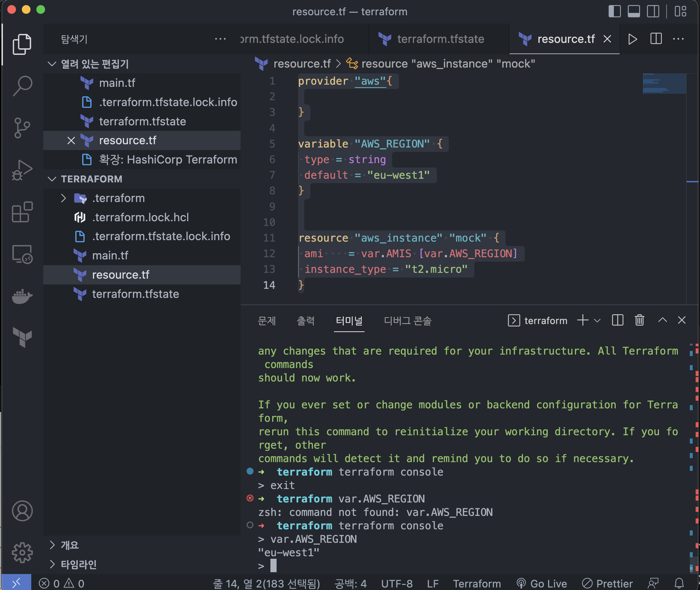Collapse the TERRAFORM folder section

[x=52, y=179]
